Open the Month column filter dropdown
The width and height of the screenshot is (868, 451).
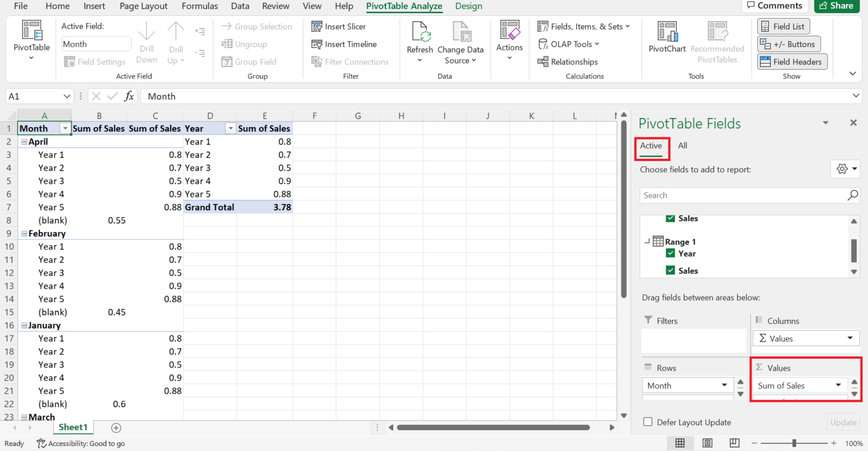[66, 129]
